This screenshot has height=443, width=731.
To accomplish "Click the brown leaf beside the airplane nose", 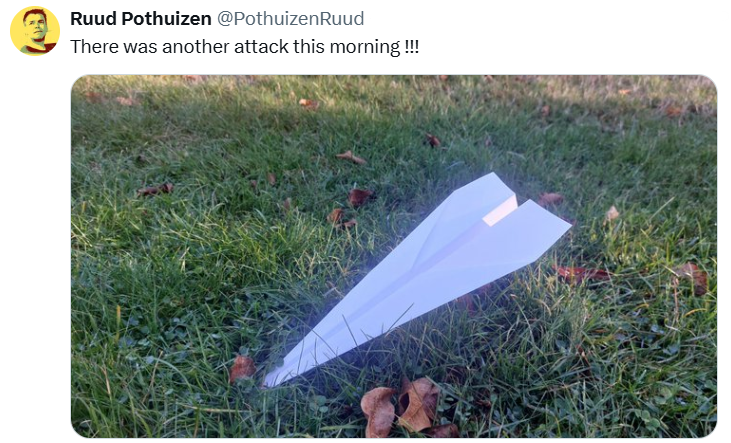I will [x=242, y=368].
